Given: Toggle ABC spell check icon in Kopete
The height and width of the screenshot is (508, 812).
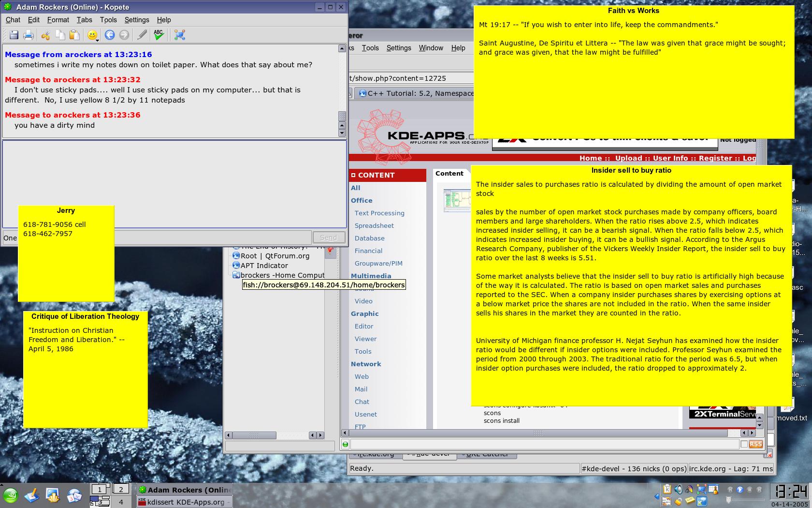Looking at the screenshot, I should (159, 35).
